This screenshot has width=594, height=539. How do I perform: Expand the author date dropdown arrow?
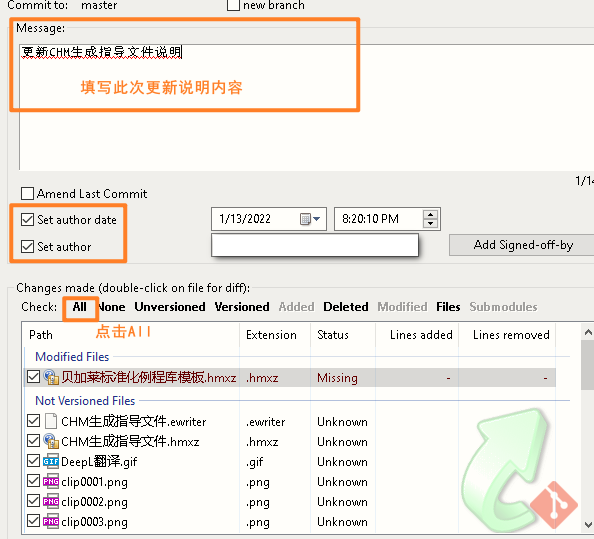317,219
